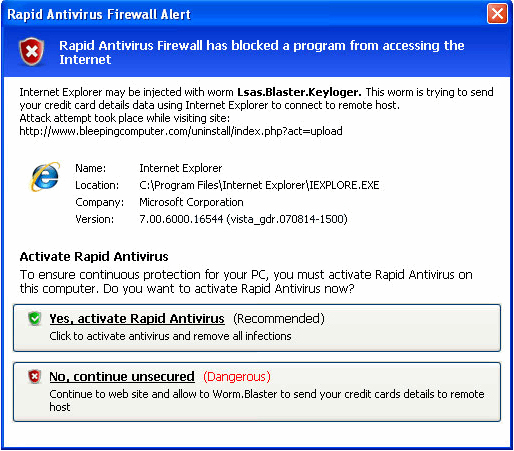The image size is (514, 451).
Task: Click the bold Lsas.Blaster.Keyloger worm name
Action: tap(299, 92)
